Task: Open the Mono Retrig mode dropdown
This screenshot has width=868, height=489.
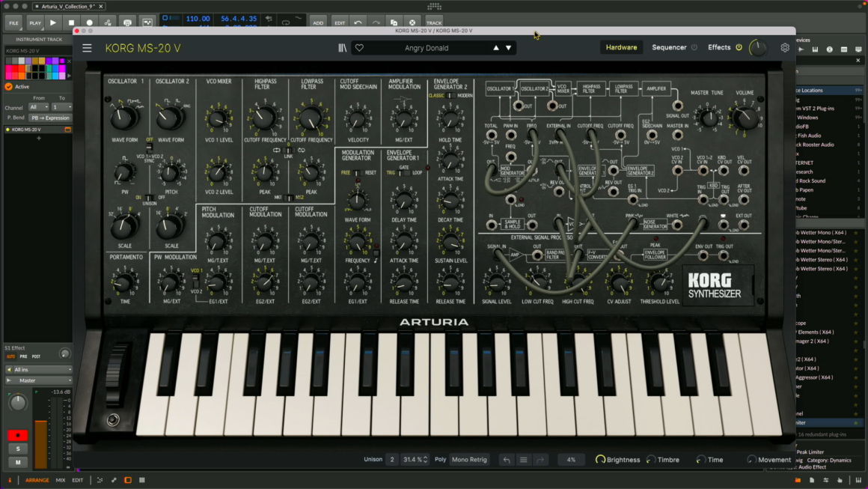Action: tap(469, 460)
